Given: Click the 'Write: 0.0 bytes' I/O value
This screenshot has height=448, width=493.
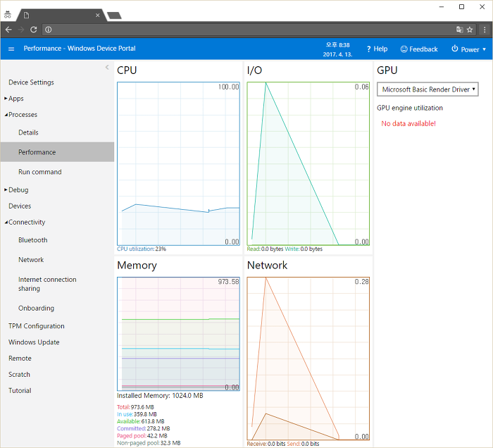Looking at the screenshot, I should click(304, 249).
